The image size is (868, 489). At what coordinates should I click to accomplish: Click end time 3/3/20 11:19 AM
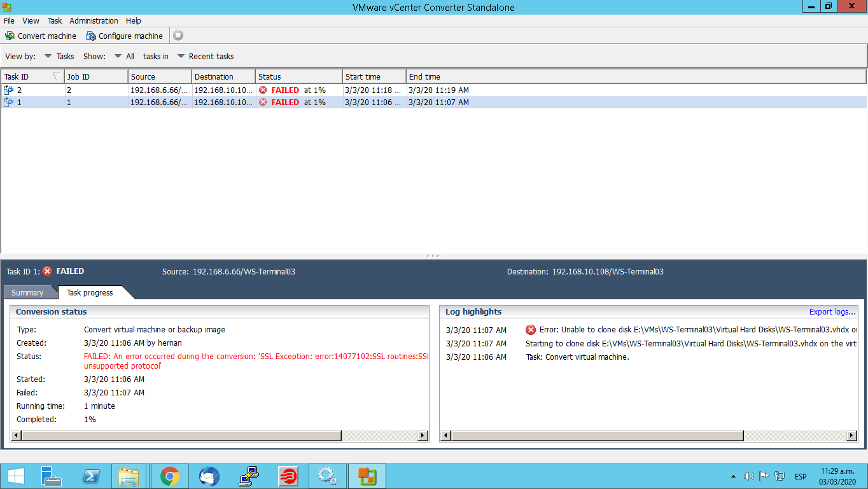tap(438, 90)
